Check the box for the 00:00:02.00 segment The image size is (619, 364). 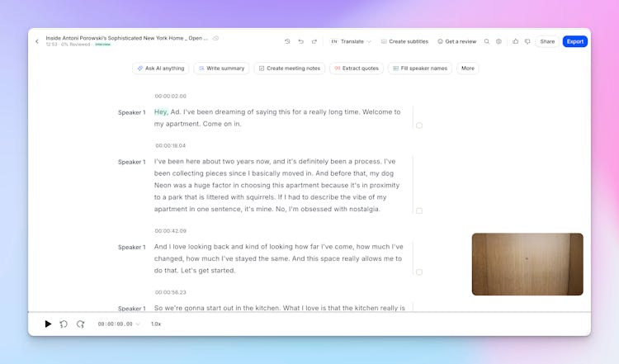coord(419,125)
